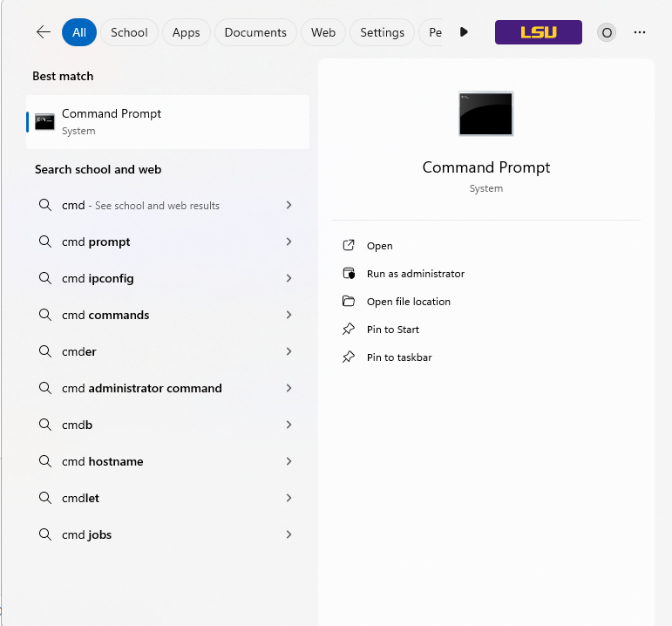Open the Command Prompt best match result

pyautogui.click(x=167, y=122)
